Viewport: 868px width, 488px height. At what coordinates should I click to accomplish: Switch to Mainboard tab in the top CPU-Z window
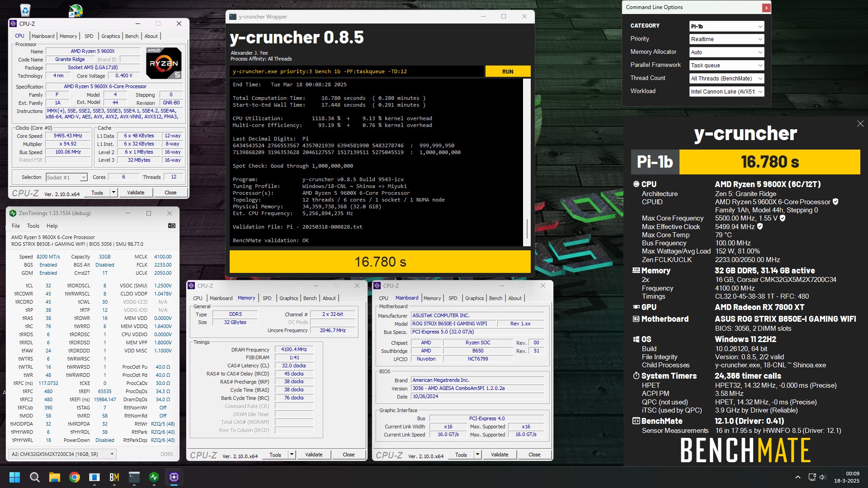pyautogui.click(x=43, y=36)
